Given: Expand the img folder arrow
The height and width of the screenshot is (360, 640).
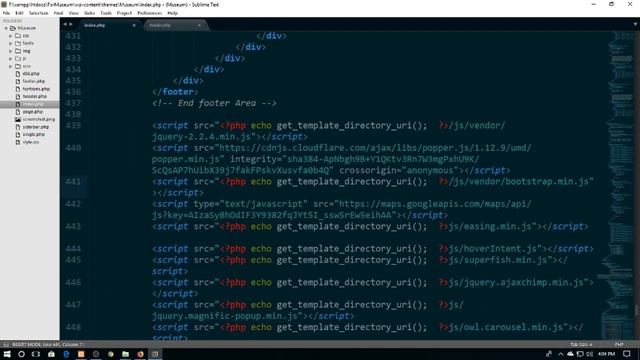Looking at the screenshot, I should tap(11, 51).
